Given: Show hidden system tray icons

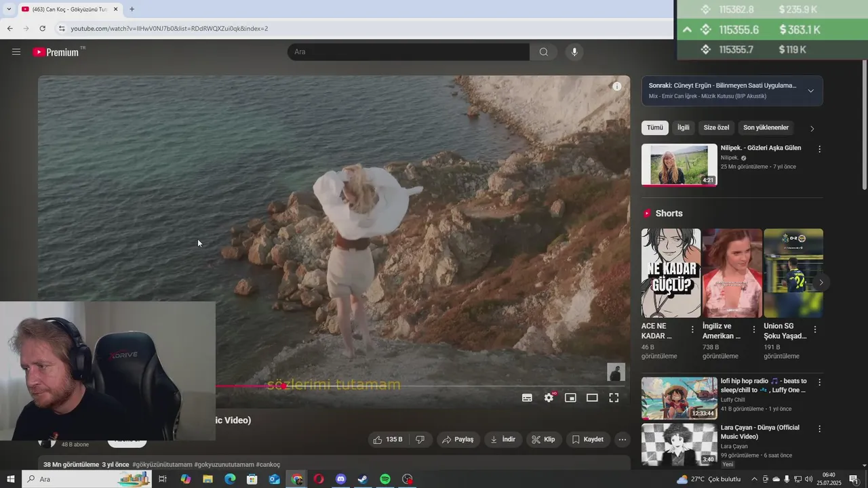Looking at the screenshot, I should click(754, 479).
